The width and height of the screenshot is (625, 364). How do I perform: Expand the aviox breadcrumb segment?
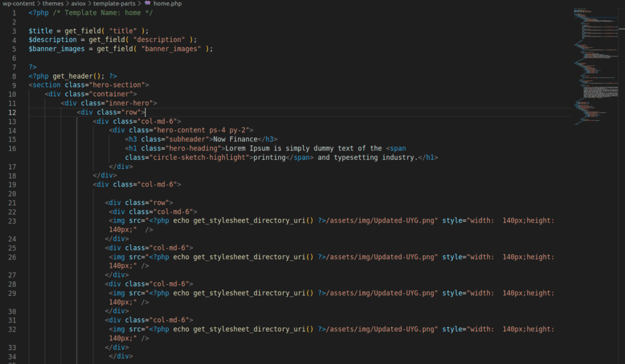click(x=79, y=4)
